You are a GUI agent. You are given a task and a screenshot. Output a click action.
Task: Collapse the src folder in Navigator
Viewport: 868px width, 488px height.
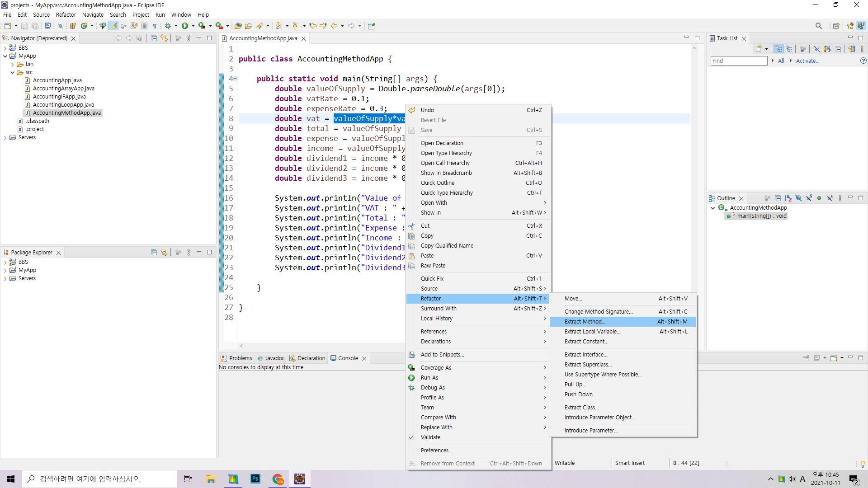click(x=13, y=72)
